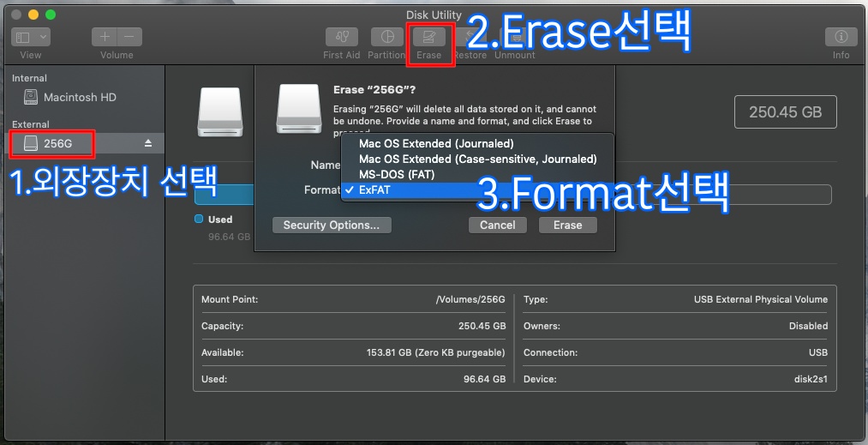Viewport: 868px width, 445px height.
Task: Click the Owners Disabled value
Action: tap(808, 326)
